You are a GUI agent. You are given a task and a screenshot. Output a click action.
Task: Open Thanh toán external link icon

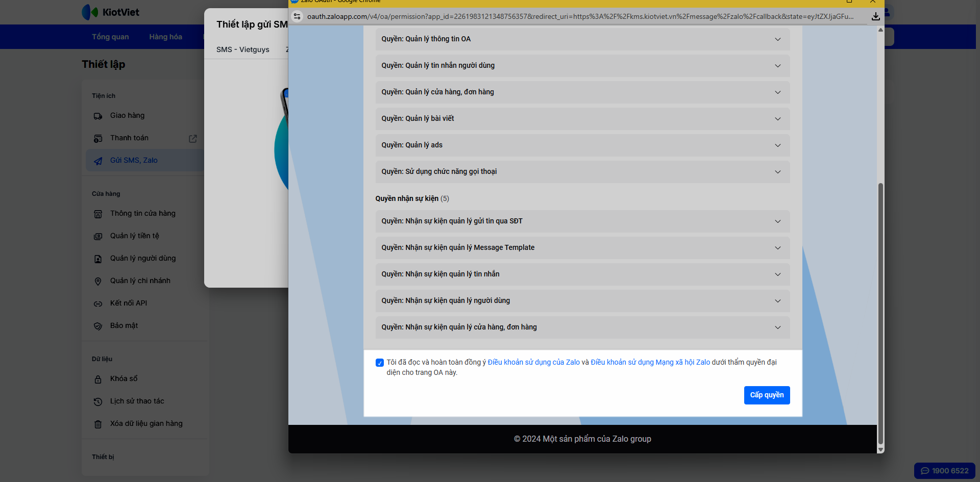(193, 139)
